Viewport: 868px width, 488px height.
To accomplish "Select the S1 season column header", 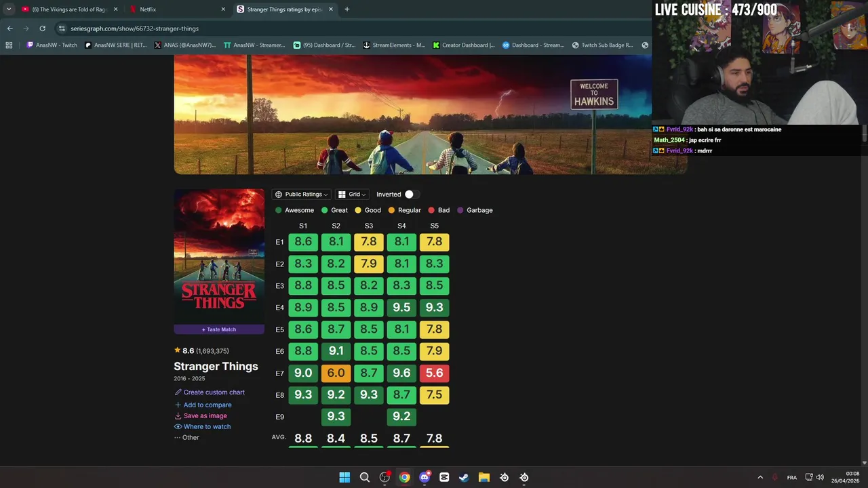I will [x=303, y=226].
